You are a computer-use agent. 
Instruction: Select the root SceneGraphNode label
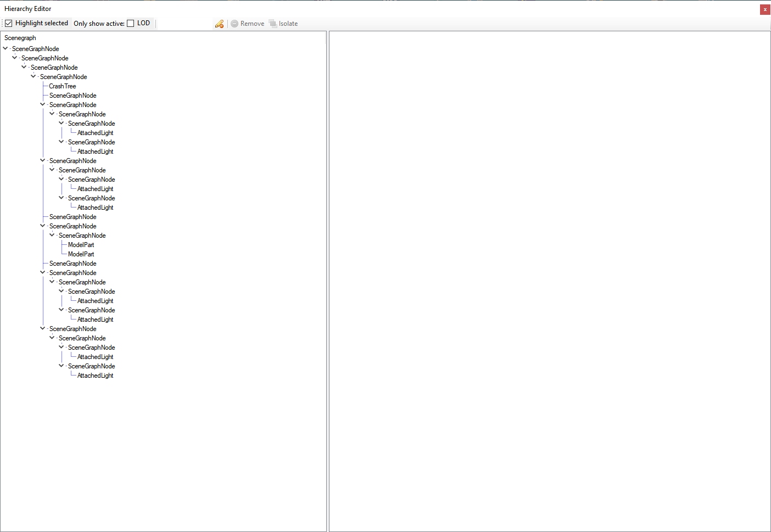(x=35, y=49)
